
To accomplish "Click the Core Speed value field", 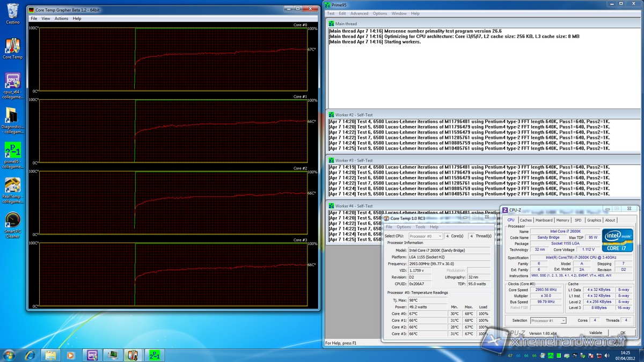I will 546,290.
